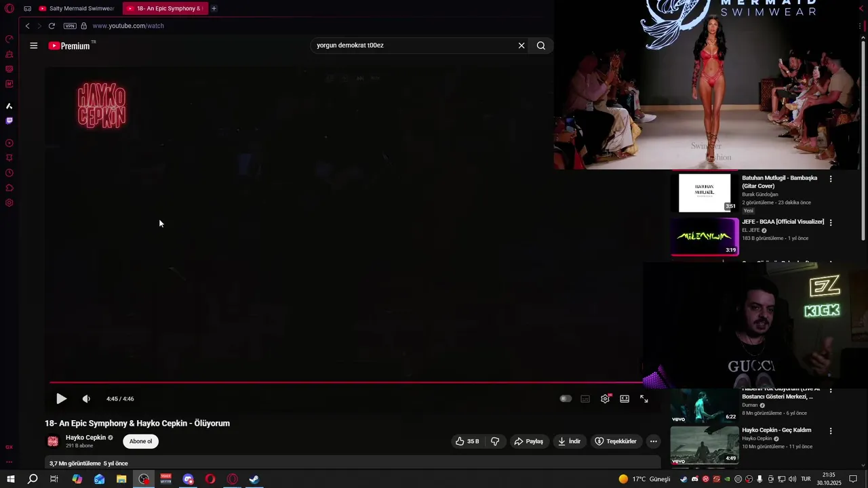Open Windows taskbar search
Screen dimensions: 868x488
(x=33, y=479)
